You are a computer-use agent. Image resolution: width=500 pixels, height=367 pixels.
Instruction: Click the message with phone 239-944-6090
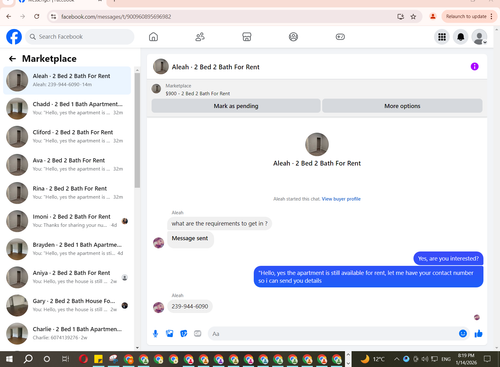click(x=190, y=306)
